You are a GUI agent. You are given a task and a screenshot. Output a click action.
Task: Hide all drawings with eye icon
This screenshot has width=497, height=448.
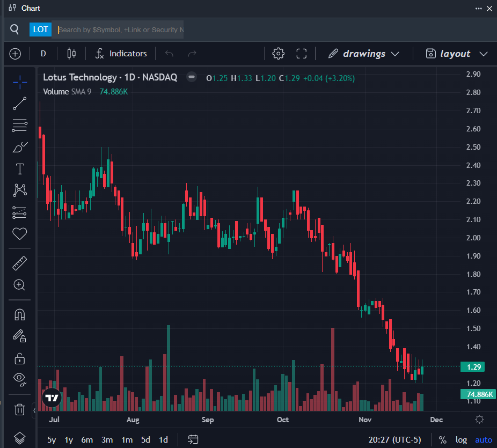[20, 379]
